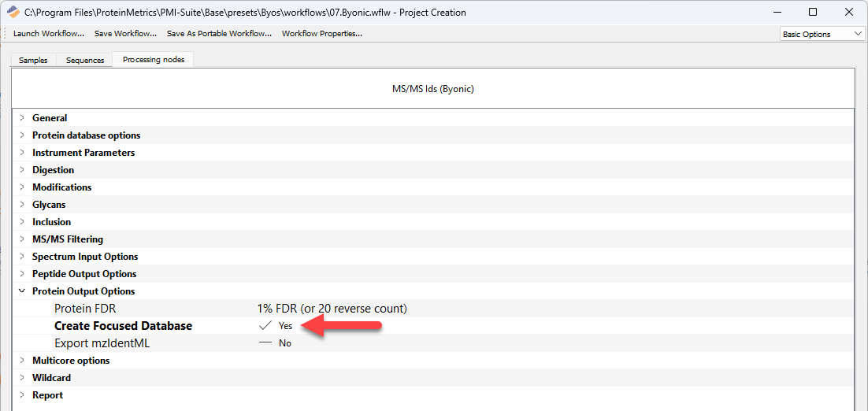
Task: Click the Protein database options label
Action: pos(87,135)
